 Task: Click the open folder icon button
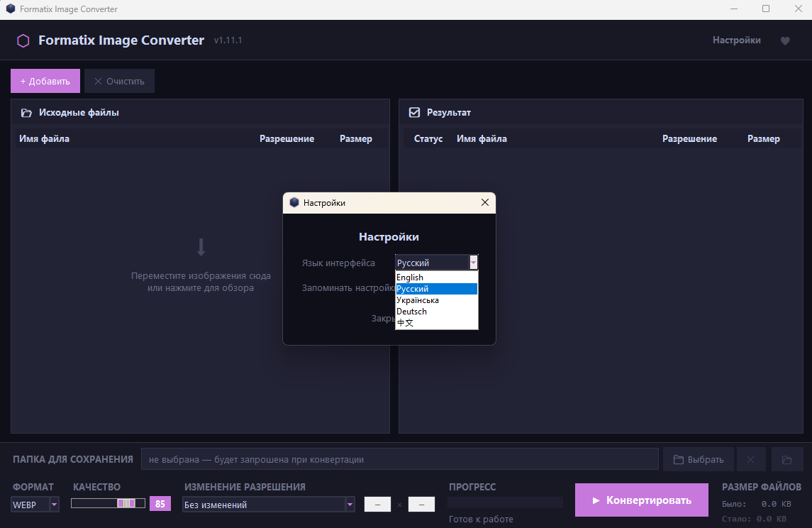786,459
